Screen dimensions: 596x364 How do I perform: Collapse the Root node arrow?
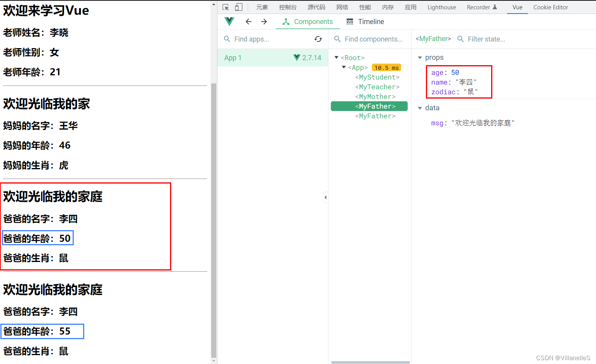point(336,57)
